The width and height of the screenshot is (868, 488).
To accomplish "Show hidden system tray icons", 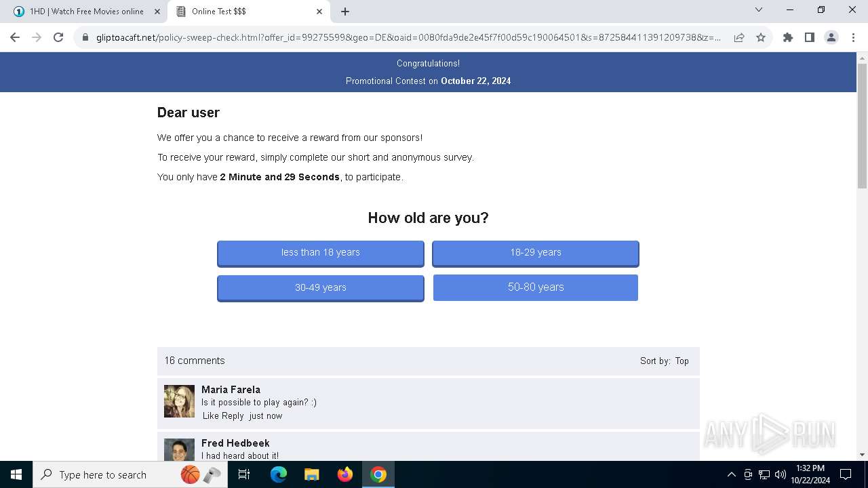I will click(731, 474).
